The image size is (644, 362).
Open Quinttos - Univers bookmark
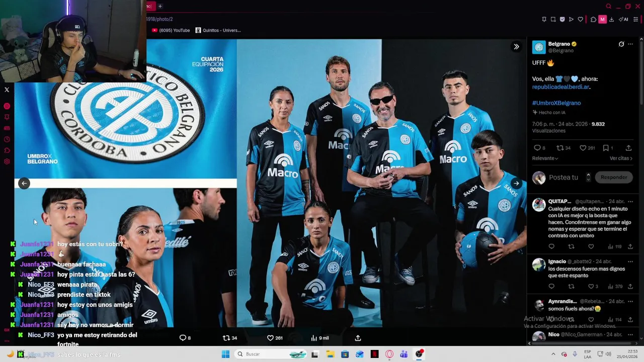coord(218,30)
